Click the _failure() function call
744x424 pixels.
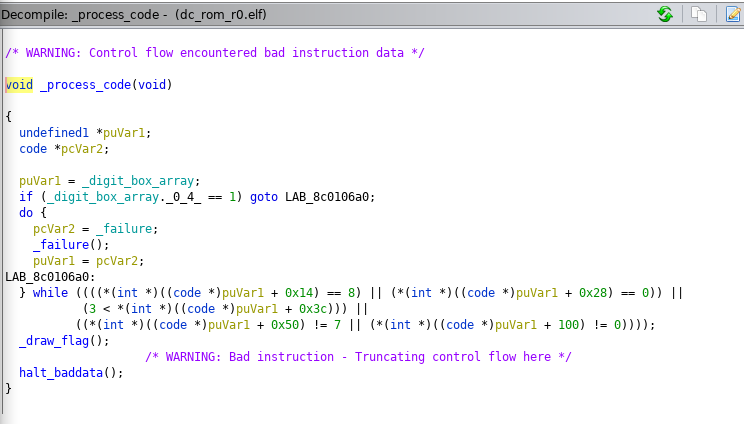71,245
